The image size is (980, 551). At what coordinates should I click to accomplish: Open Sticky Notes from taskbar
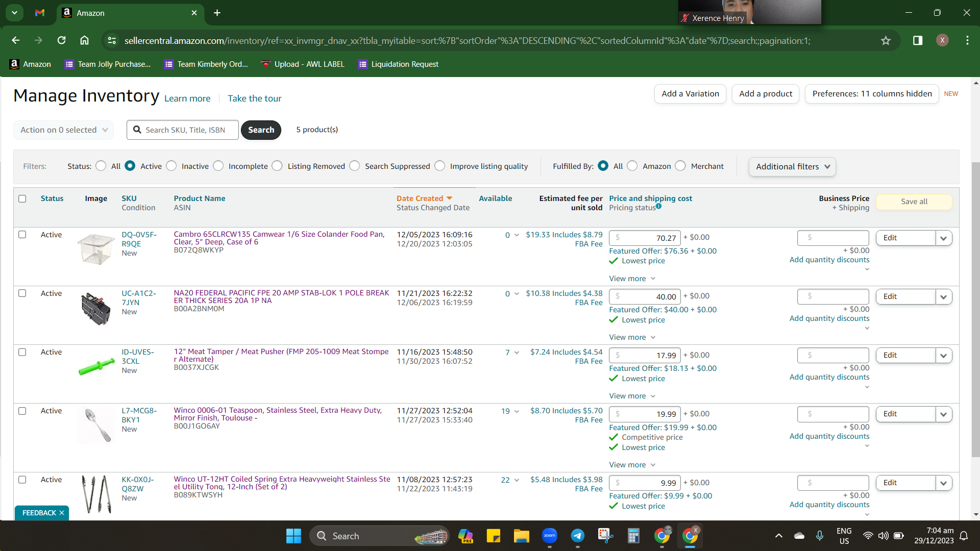click(x=493, y=536)
